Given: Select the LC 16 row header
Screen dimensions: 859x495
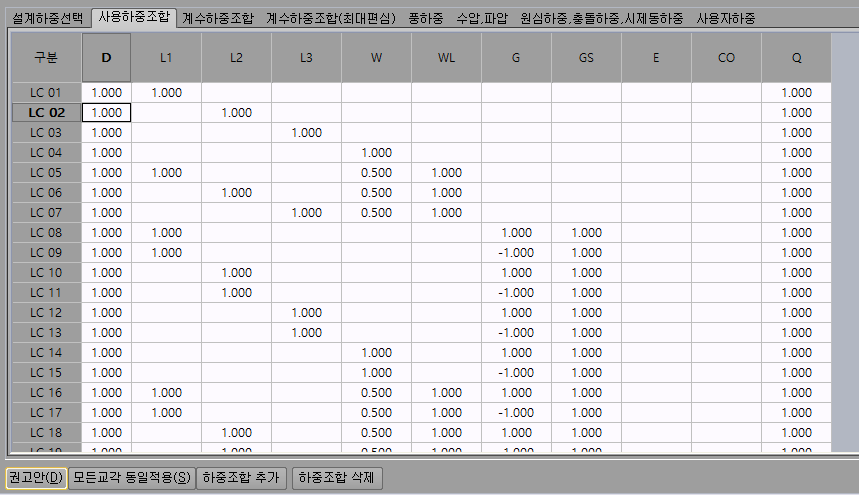Looking at the screenshot, I should point(47,393).
